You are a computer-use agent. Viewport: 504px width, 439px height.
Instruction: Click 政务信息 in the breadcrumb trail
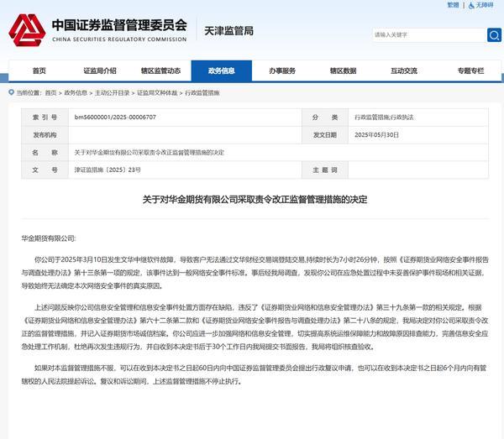76,92
